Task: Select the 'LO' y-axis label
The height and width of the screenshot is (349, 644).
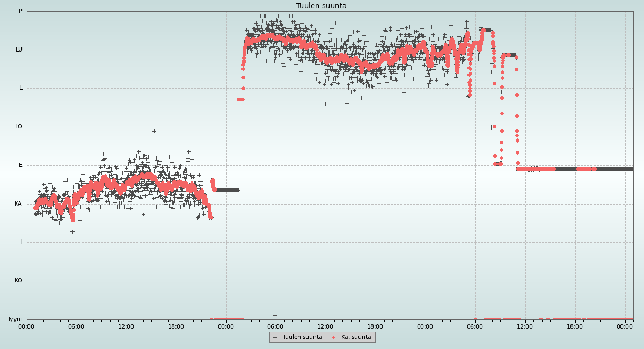Action: click(19, 127)
